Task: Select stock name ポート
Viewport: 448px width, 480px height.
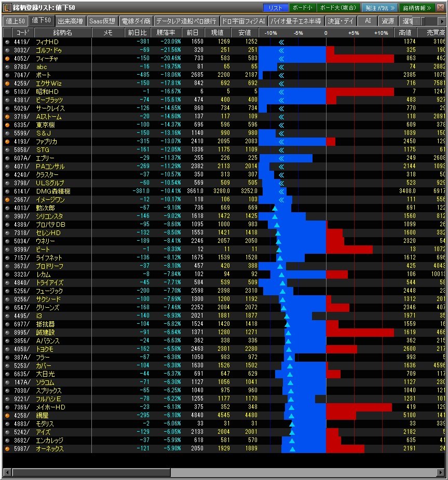Action: [44, 75]
